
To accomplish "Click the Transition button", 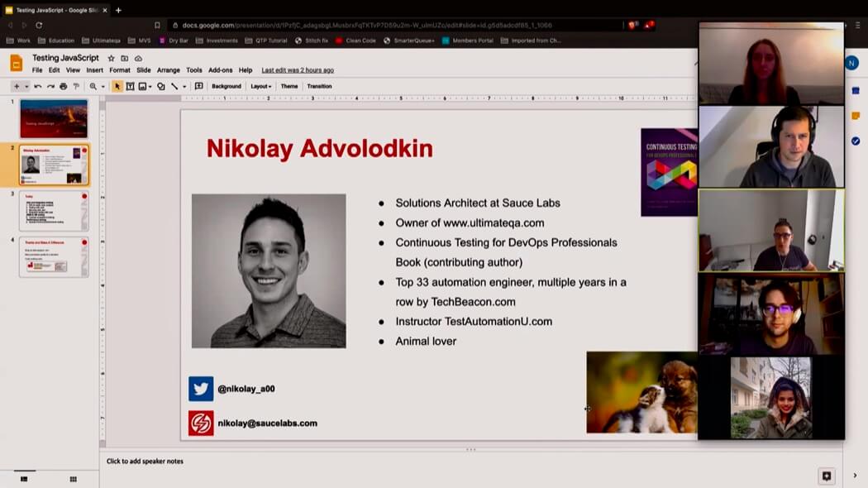I will tap(319, 86).
